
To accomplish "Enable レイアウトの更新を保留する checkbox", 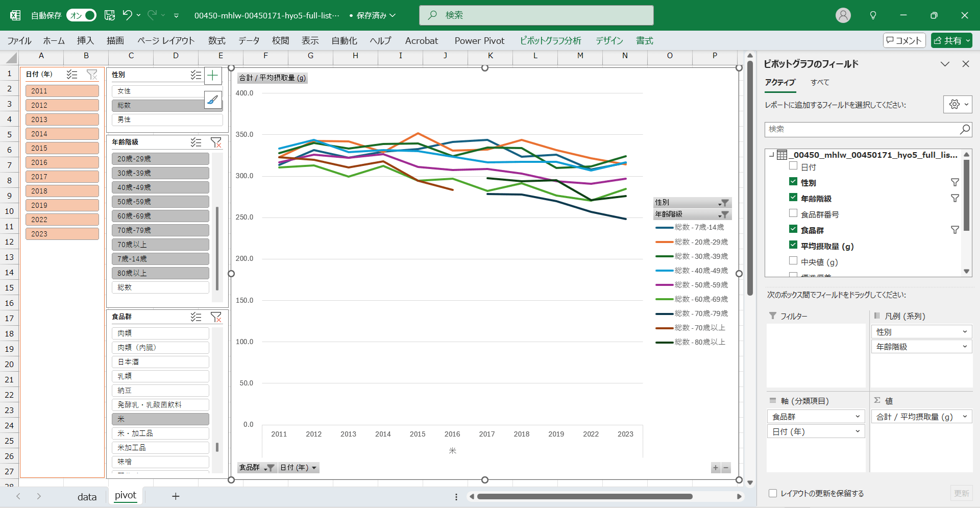I will [773, 493].
